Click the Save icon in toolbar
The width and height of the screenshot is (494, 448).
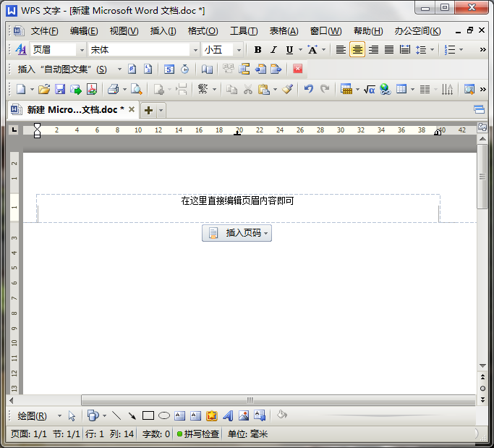pos(60,89)
